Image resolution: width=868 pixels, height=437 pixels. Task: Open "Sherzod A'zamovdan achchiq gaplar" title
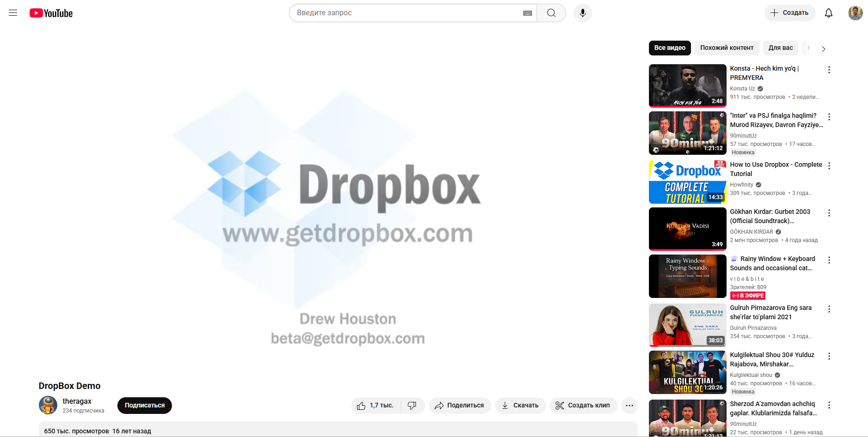pos(773,408)
